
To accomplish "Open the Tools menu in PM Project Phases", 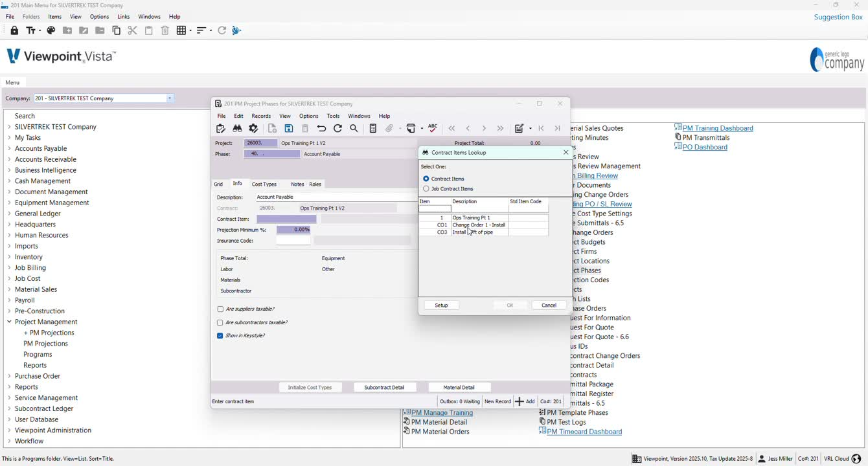I will (333, 116).
